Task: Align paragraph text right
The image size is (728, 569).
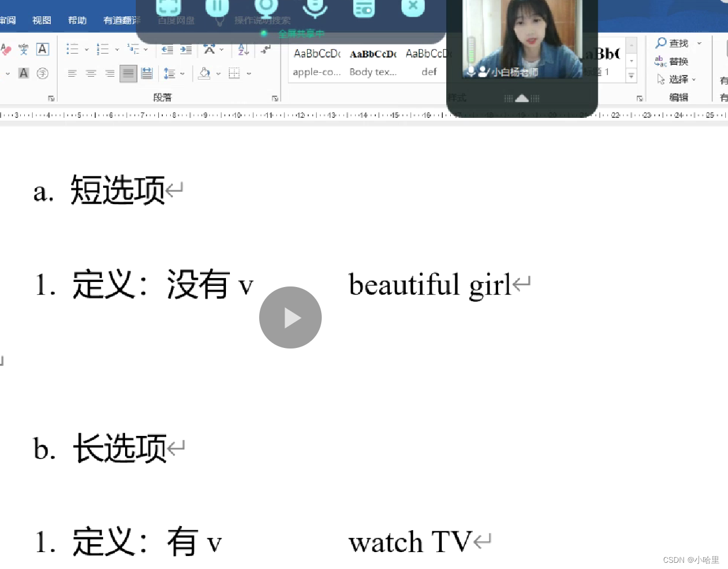Action: (110, 73)
